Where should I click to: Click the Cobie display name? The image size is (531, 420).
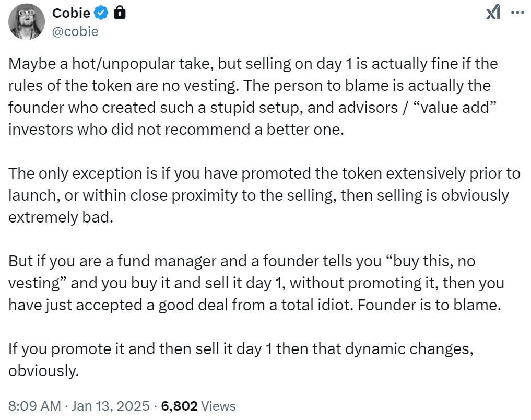[x=71, y=13]
